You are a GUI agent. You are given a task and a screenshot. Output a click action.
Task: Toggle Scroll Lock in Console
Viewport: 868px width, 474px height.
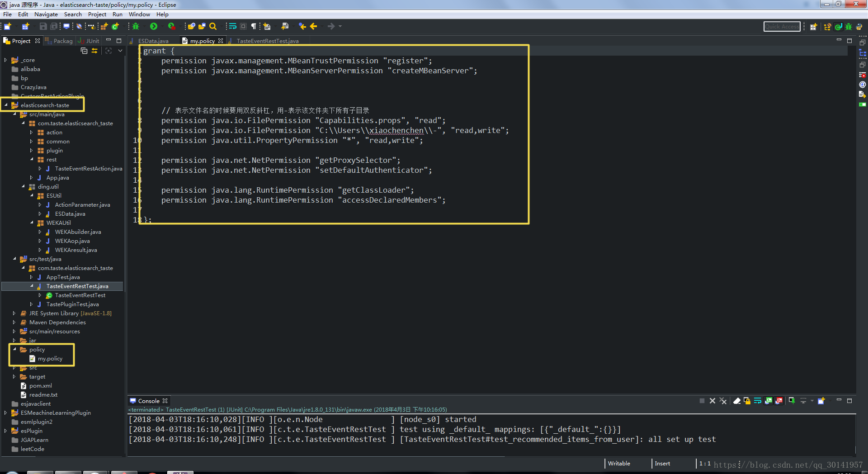[x=747, y=401]
